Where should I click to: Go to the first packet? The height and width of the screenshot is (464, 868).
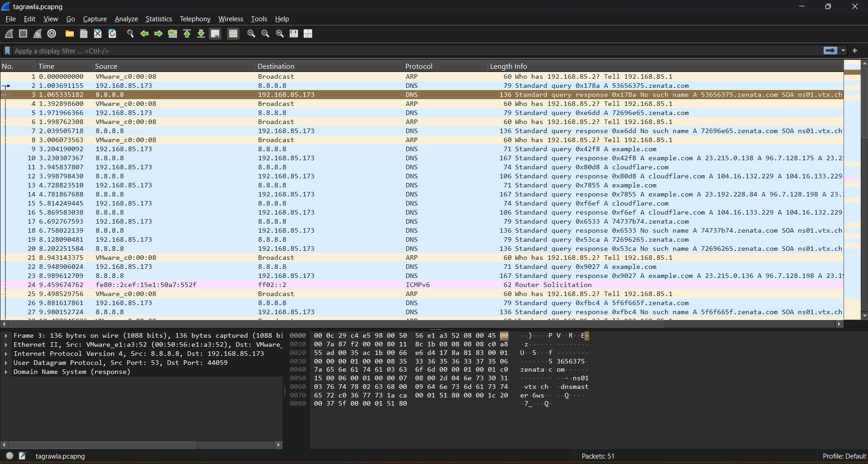pyautogui.click(x=187, y=33)
